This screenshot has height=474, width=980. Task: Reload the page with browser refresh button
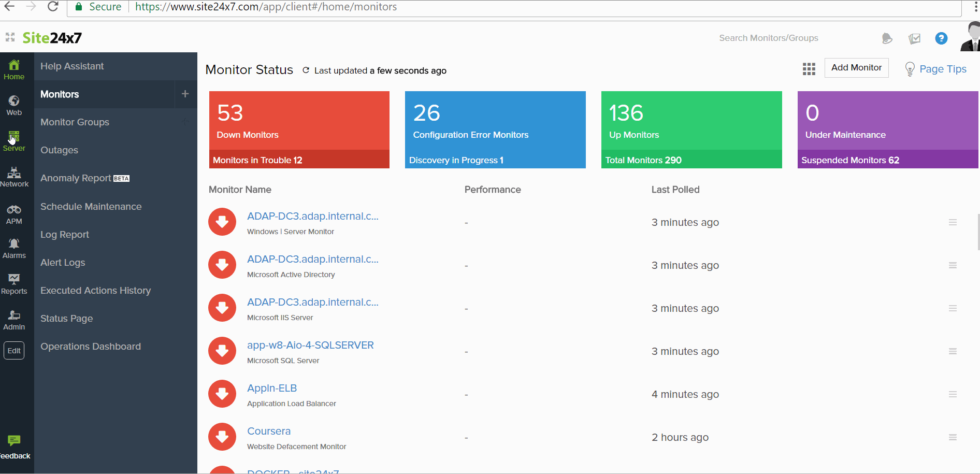tap(53, 7)
